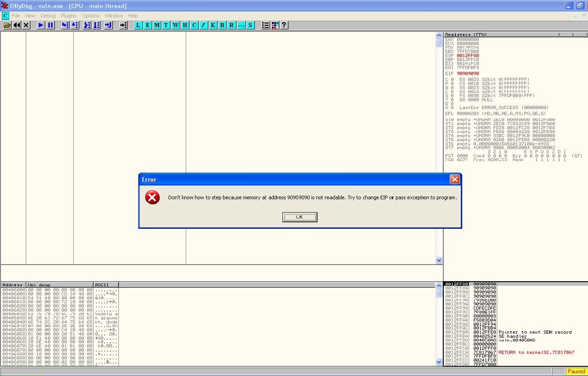
Task: Show Executable modules with E button
Action: tap(147, 25)
